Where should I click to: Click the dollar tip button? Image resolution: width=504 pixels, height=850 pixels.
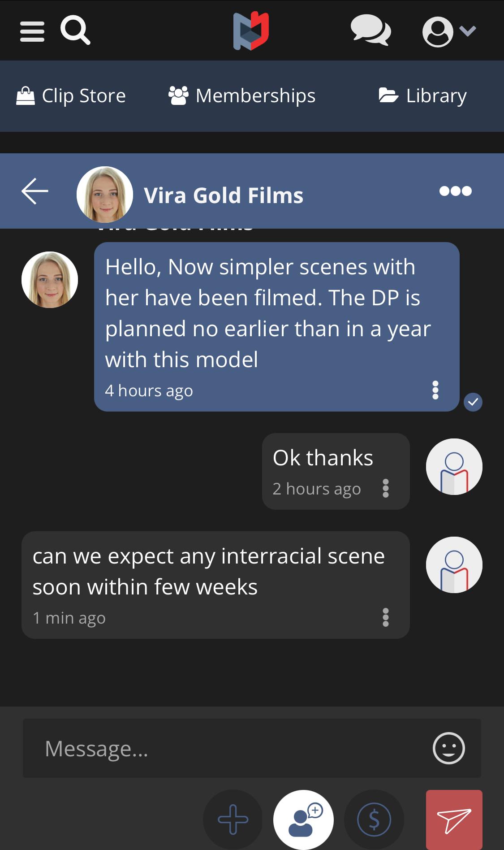pos(374,820)
